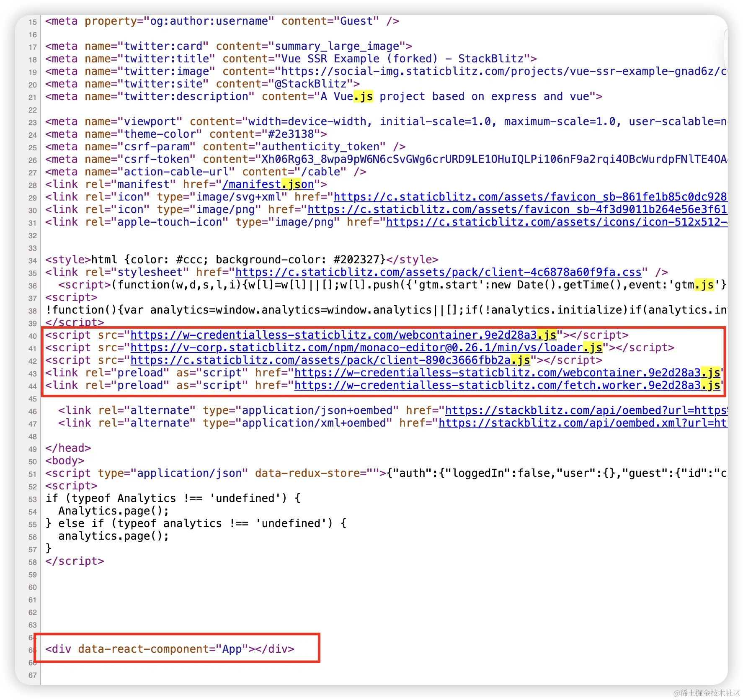The height and width of the screenshot is (700, 743).
Task: Open the oembed XML alternate link
Action: pyautogui.click(x=582, y=423)
